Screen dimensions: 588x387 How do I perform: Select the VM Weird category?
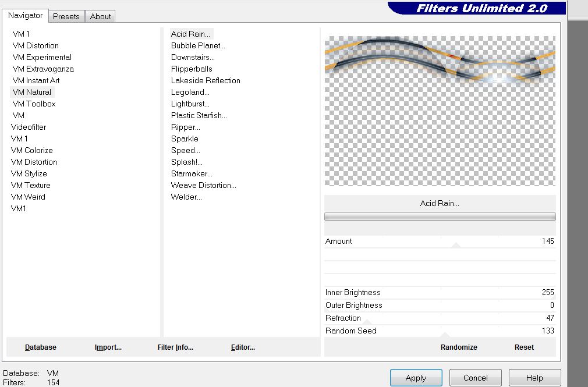28,197
